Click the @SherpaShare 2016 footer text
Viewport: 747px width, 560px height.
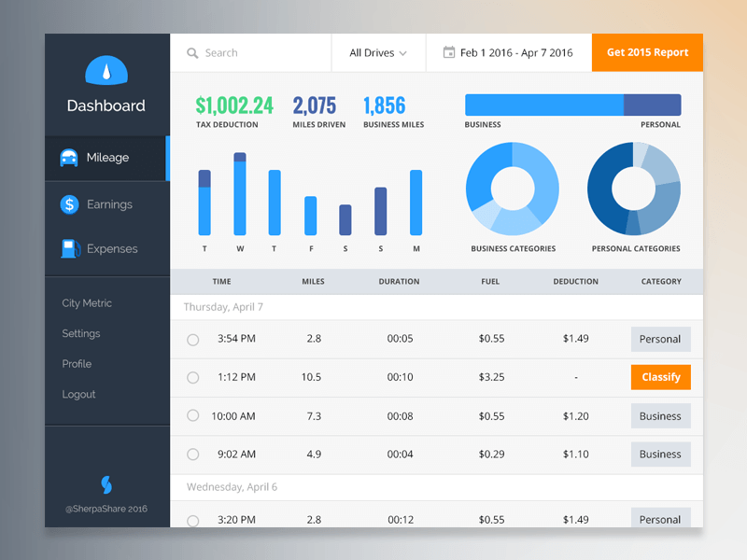tap(106, 509)
